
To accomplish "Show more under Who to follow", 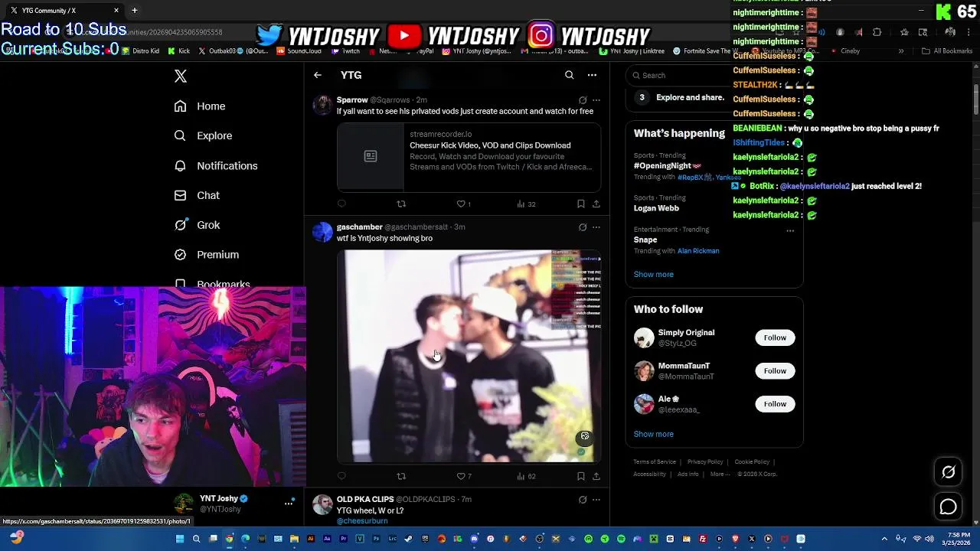I will [653, 434].
